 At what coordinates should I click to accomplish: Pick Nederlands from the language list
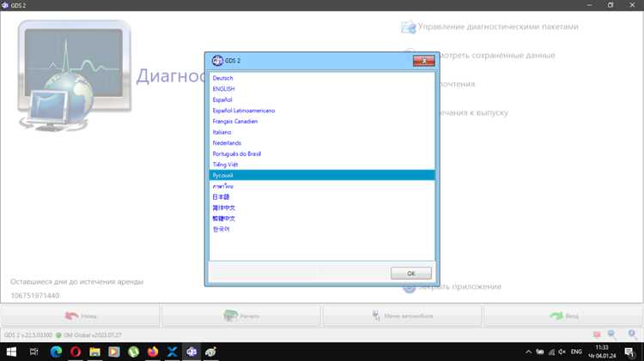click(x=322, y=142)
